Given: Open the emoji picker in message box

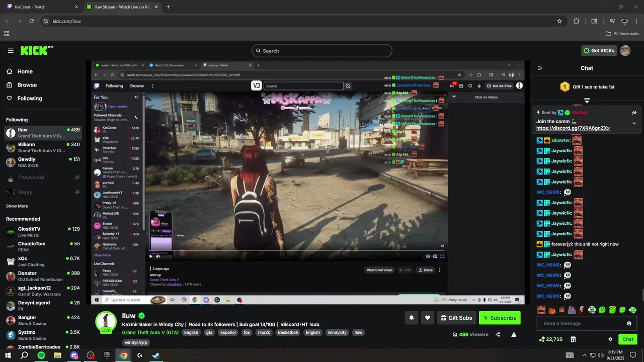Looking at the screenshot, I should (x=629, y=323).
